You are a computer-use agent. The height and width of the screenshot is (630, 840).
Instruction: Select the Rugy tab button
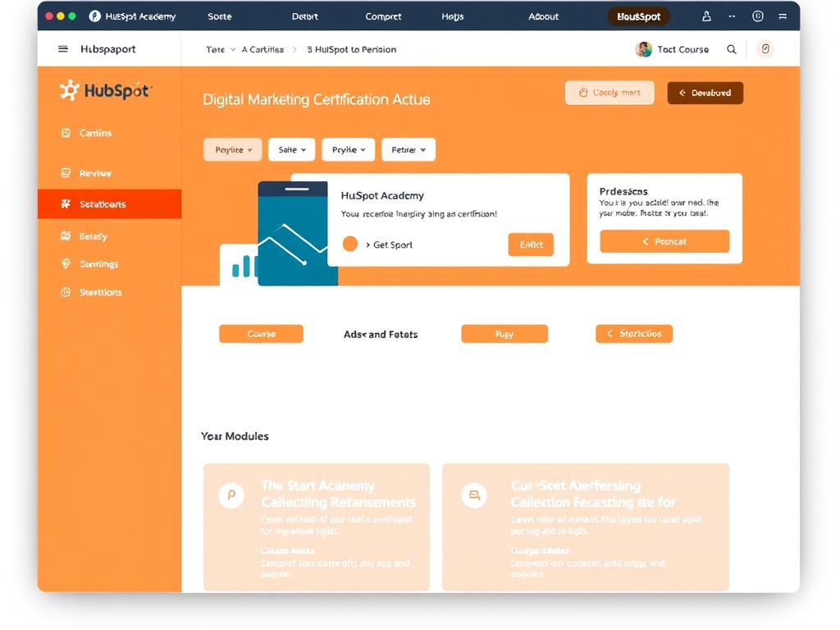(504, 334)
